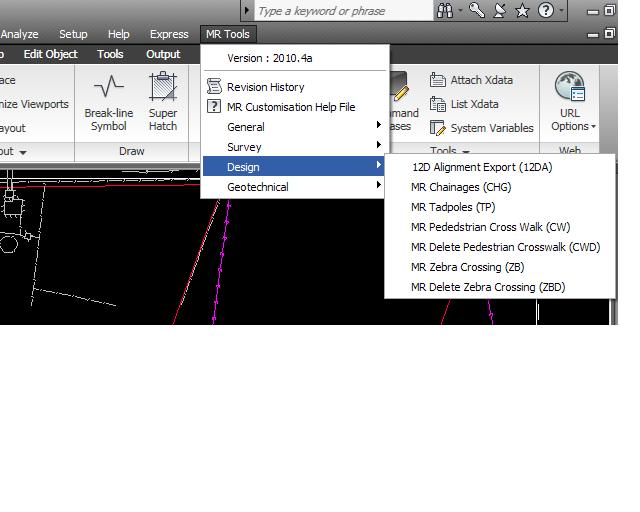Screen dimensions: 640x512
Task: Expand the Tools panel title dropdown
Action: click(x=466, y=151)
